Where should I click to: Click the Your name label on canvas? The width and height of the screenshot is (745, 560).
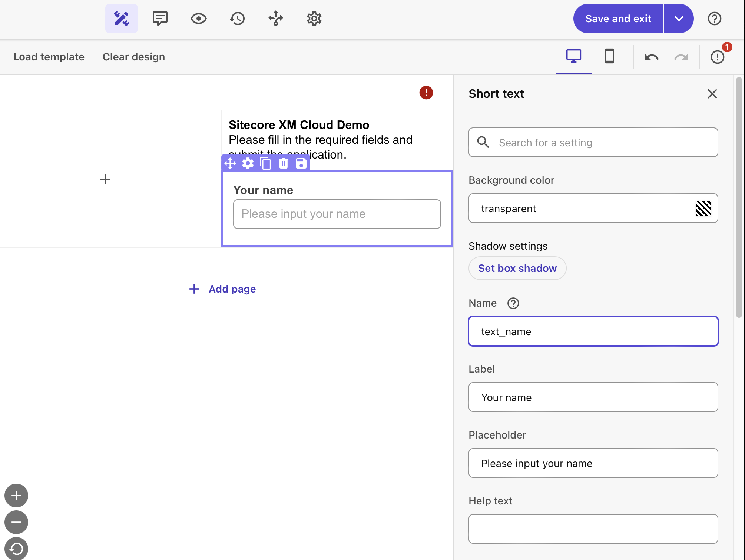pyautogui.click(x=263, y=190)
